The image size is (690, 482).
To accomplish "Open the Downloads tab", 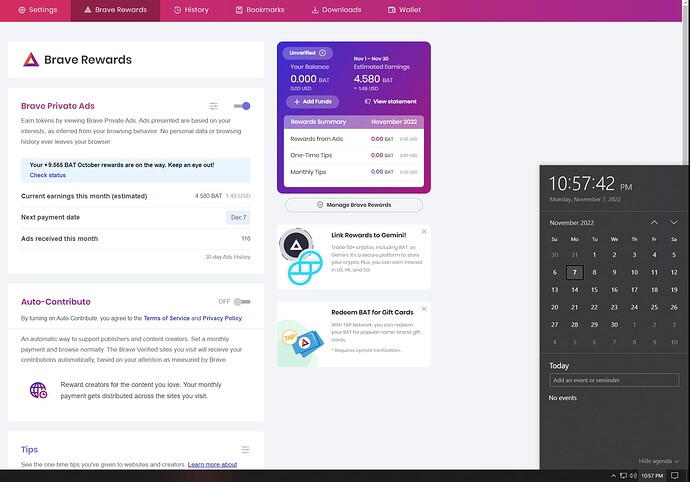I will click(336, 10).
